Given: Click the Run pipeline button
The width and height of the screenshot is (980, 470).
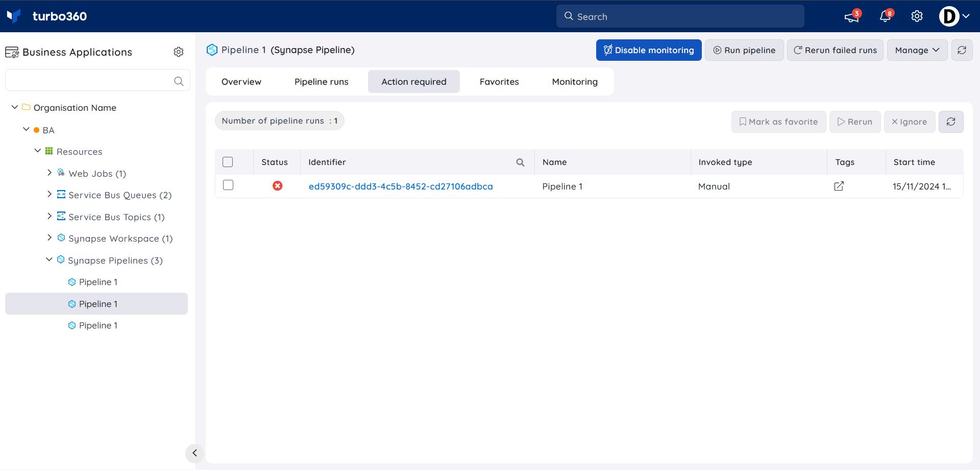Looking at the screenshot, I should pyautogui.click(x=744, y=50).
